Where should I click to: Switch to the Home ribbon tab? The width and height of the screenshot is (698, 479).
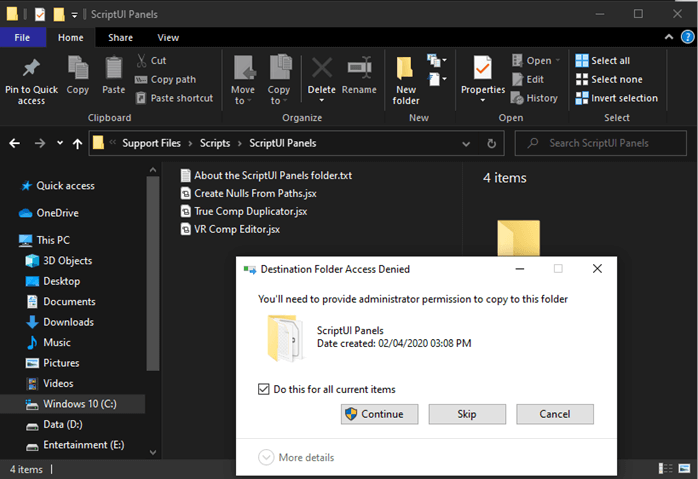click(x=70, y=37)
